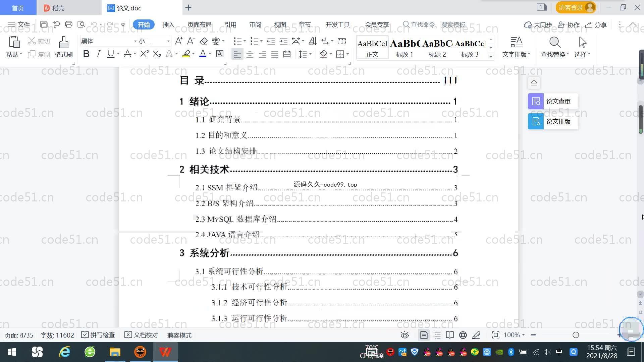This screenshot has width=644, height=362.
Task: Decrease paragraph indent
Action: point(271,41)
